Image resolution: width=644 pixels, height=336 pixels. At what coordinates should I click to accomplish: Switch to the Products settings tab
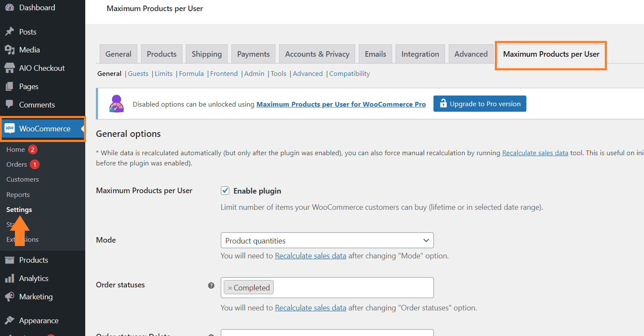[162, 54]
